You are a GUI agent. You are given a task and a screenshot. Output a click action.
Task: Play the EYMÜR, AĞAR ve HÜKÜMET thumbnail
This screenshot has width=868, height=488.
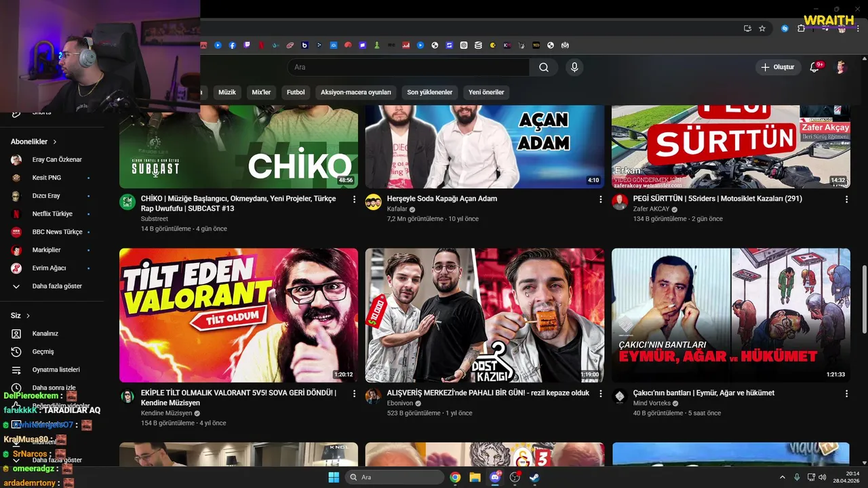click(x=731, y=315)
